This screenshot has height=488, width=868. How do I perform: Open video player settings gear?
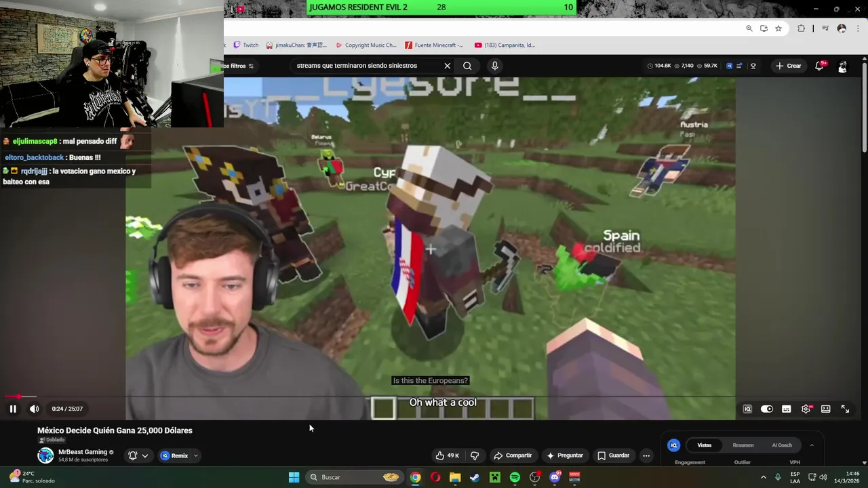[x=806, y=409]
